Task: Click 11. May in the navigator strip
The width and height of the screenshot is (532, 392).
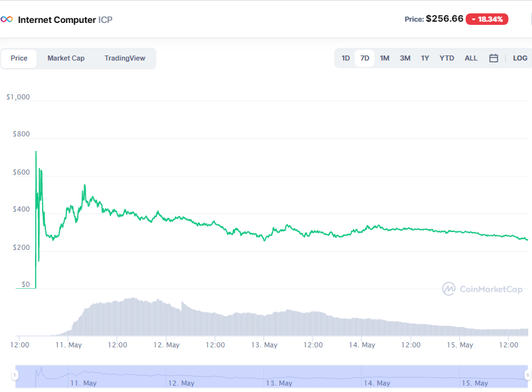Action: [x=84, y=383]
